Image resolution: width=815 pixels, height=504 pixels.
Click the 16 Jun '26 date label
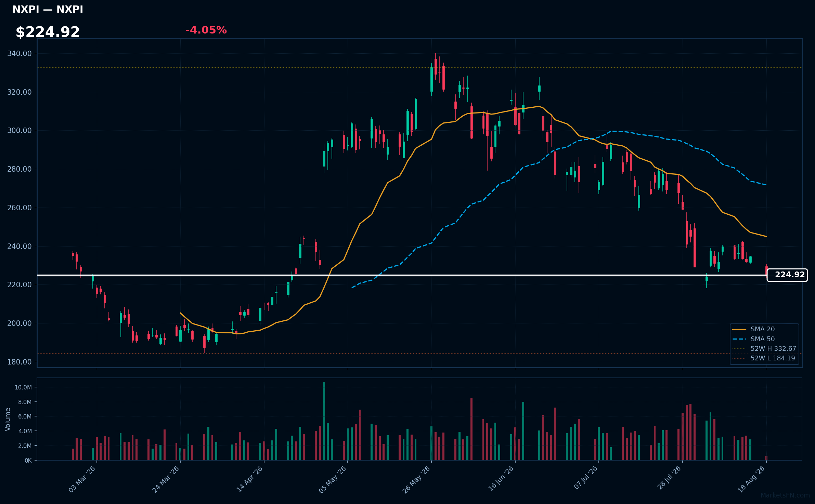point(501,479)
